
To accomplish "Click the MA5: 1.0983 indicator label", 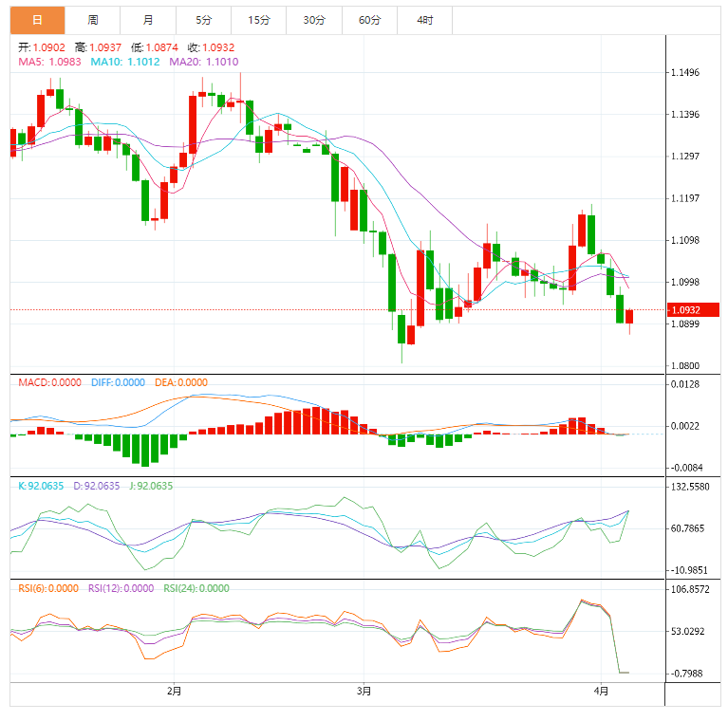I will (49, 62).
